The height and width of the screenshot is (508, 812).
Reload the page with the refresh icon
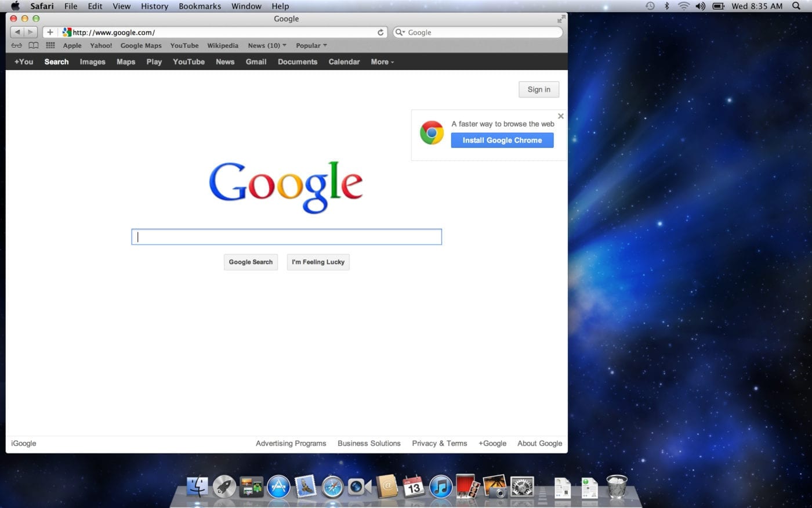(380, 33)
